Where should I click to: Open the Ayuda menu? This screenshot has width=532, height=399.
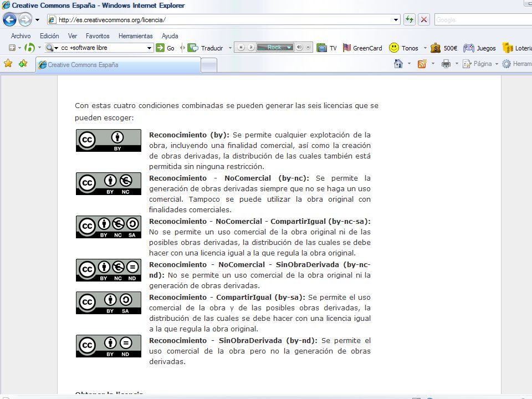(170, 35)
